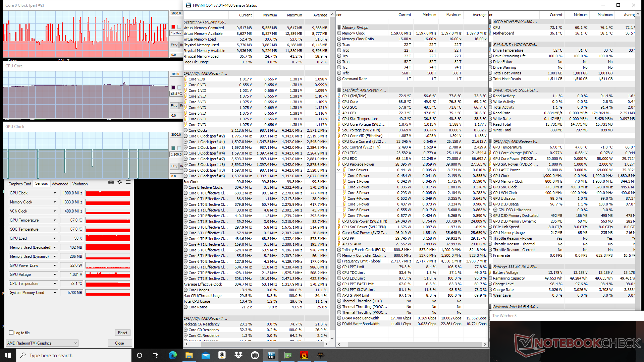Launch Microsoft Edge from taskbar
Viewport: 644px width, 362px height.
[x=173, y=355]
